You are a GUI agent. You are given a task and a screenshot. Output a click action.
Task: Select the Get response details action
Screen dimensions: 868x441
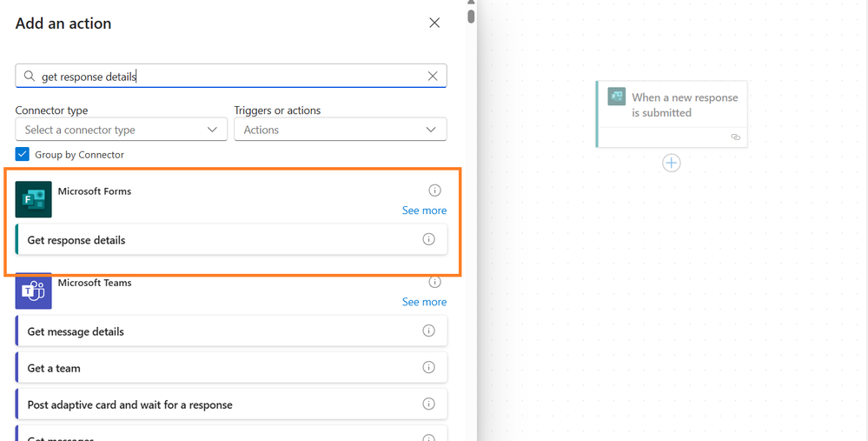231,239
